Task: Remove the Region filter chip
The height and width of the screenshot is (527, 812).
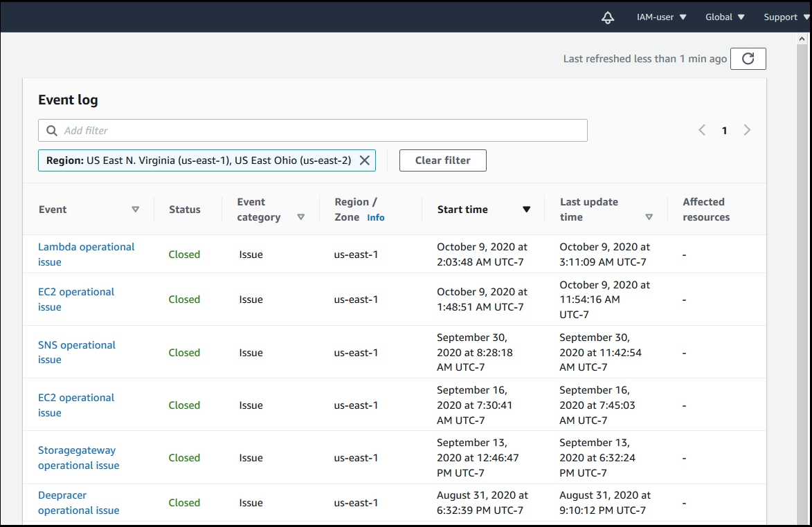Action: (365, 160)
